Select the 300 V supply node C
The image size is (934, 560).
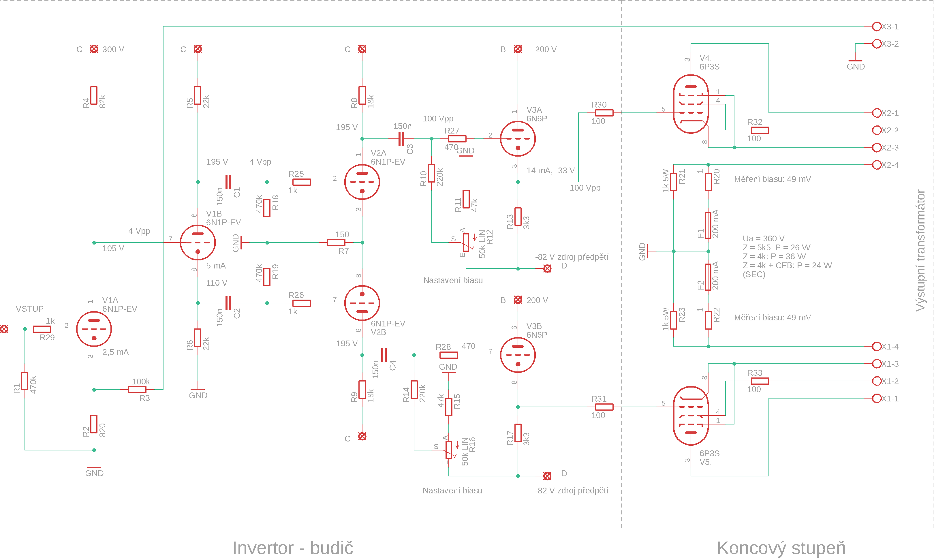click(x=94, y=49)
